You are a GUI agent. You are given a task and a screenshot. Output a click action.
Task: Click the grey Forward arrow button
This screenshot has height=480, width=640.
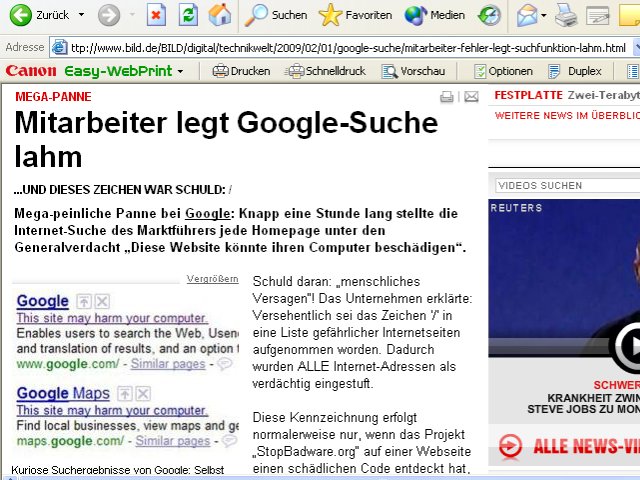[109, 15]
